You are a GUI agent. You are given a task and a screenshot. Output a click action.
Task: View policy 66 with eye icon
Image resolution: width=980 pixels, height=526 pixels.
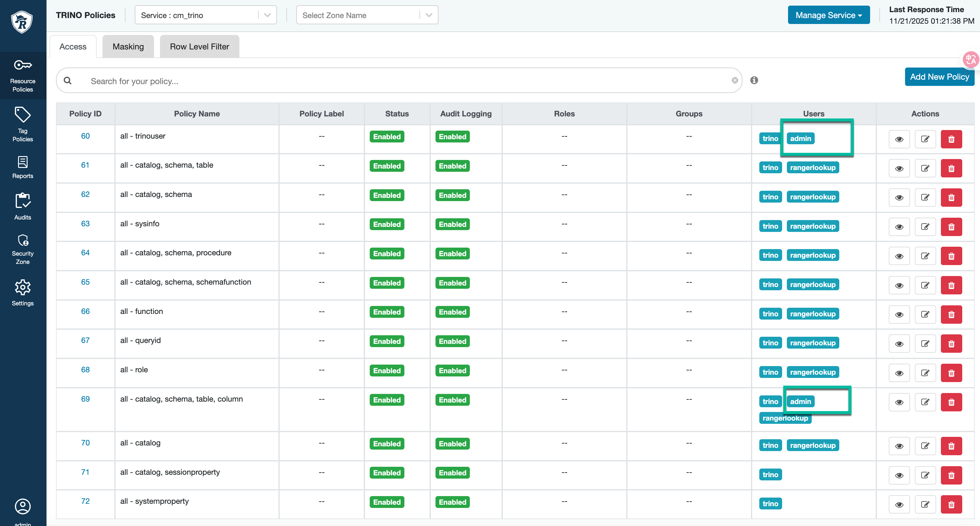(x=899, y=315)
